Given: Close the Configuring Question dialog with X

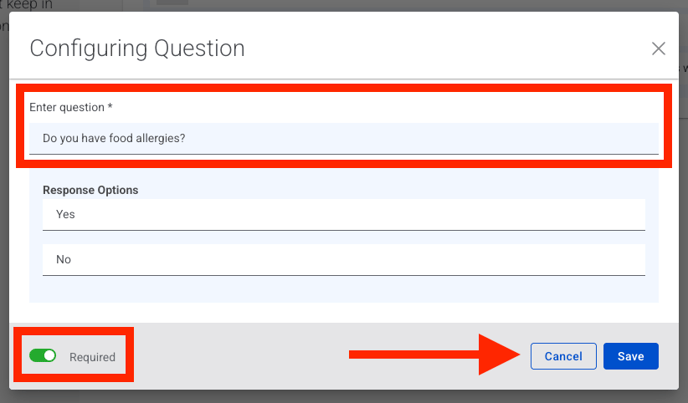Looking at the screenshot, I should (658, 48).
